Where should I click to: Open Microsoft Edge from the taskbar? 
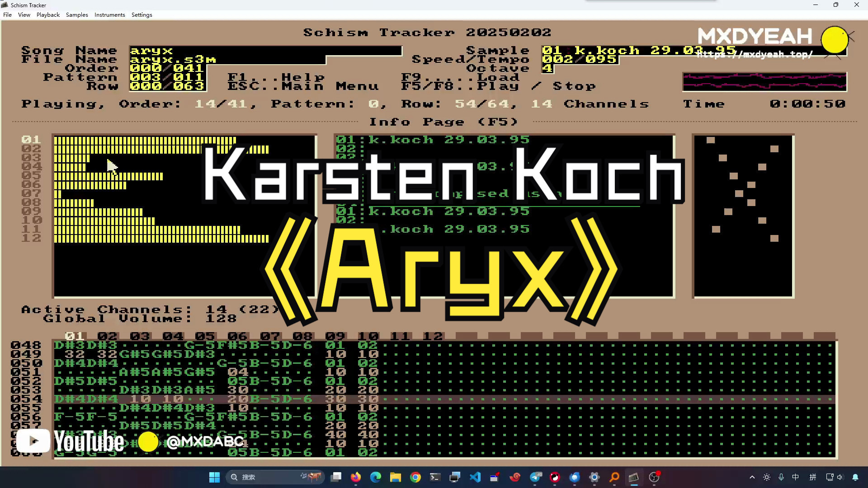[x=376, y=477]
